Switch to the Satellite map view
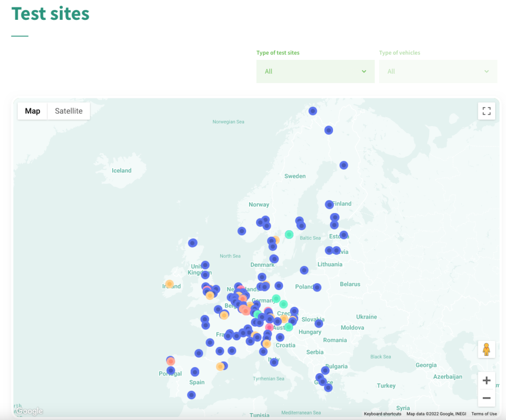The height and width of the screenshot is (420, 506). tap(69, 111)
